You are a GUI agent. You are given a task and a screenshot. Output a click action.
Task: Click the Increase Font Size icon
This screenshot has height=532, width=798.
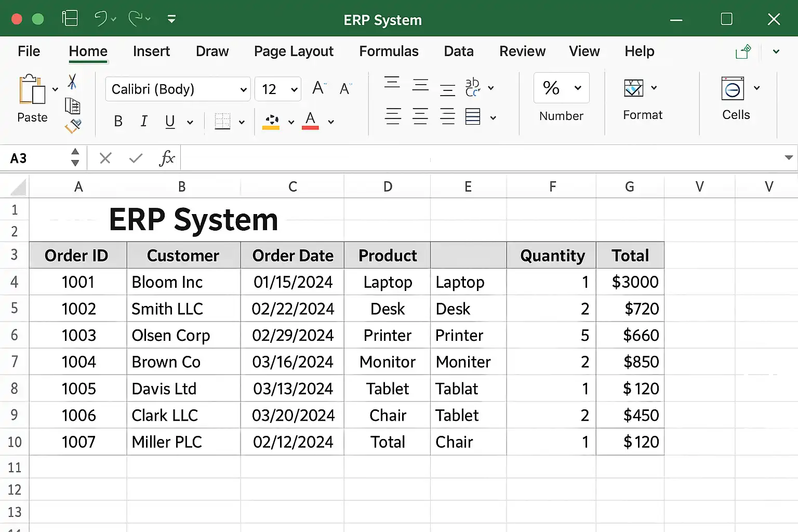318,88
